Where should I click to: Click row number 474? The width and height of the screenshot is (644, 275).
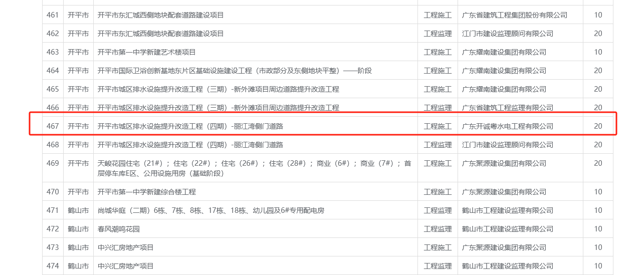[53, 266]
